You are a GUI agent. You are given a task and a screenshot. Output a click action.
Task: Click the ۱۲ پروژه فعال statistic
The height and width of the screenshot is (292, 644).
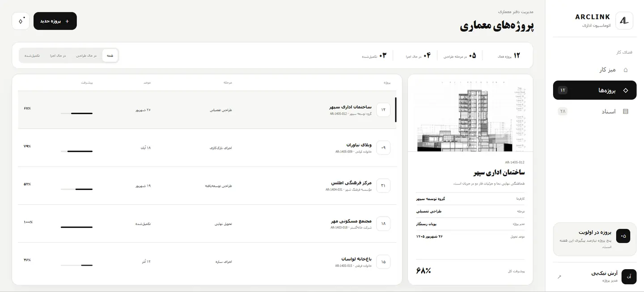pos(509,56)
